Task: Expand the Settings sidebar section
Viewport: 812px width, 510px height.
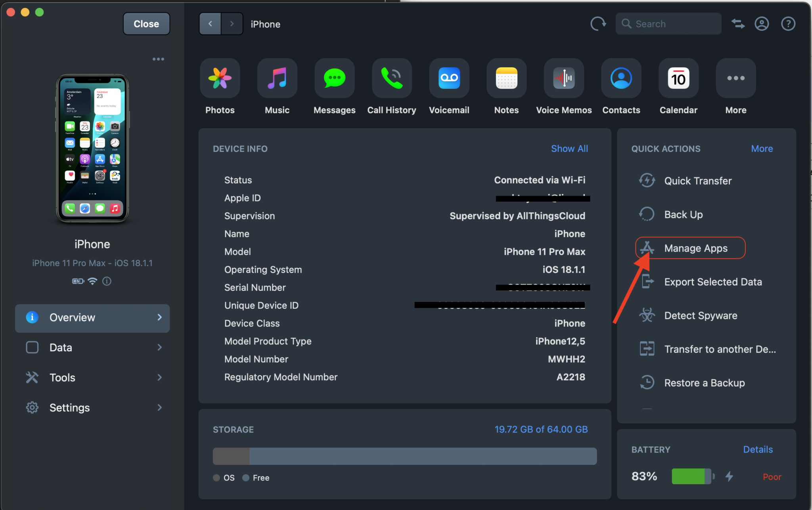Action: [x=92, y=408]
